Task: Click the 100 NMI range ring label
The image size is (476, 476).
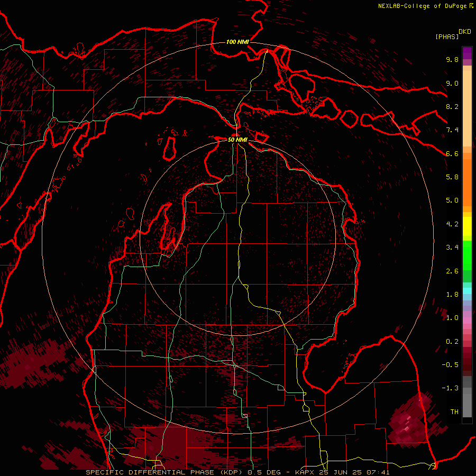Action: 237,42
